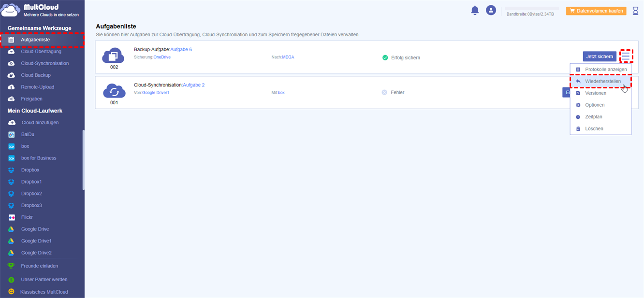644x298 pixels.
Task: Click the bandwidth usage progress bar
Action: coord(532,9)
